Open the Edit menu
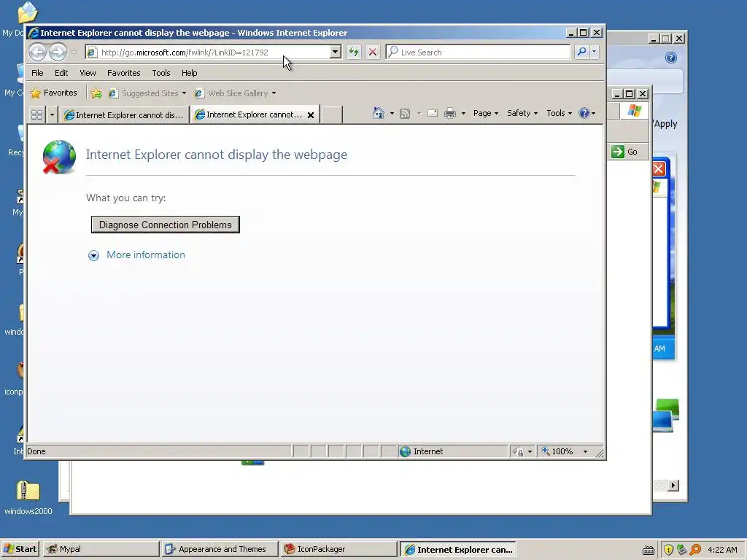The width and height of the screenshot is (747, 560). click(61, 73)
